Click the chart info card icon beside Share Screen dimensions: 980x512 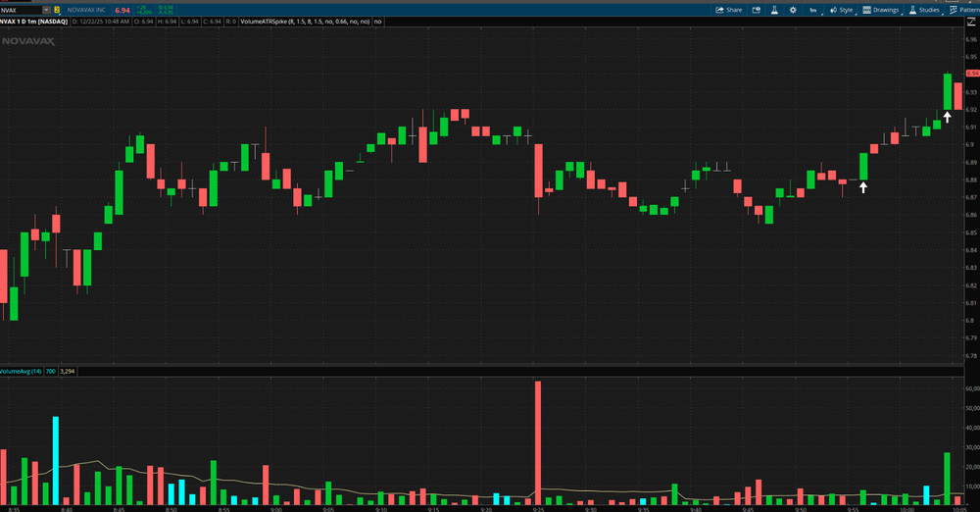pyautogui.click(x=756, y=10)
